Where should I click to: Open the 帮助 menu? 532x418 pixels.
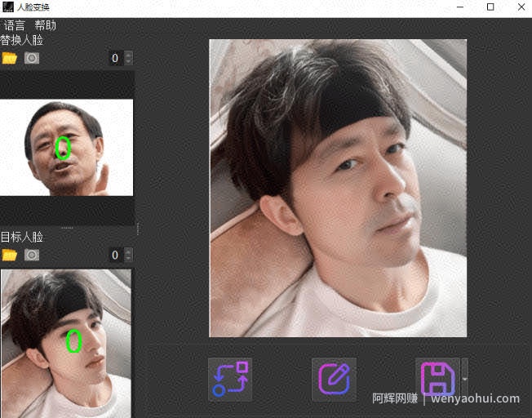45,25
